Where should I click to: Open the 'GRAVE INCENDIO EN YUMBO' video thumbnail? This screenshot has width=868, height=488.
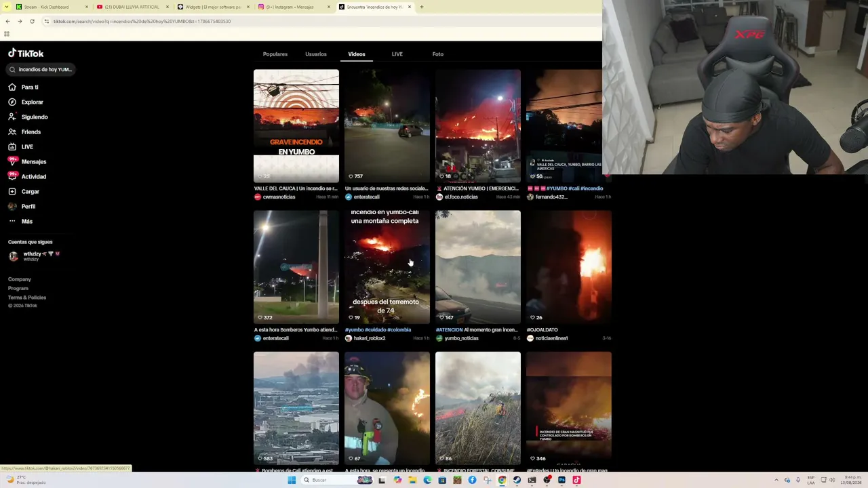pos(296,125)
